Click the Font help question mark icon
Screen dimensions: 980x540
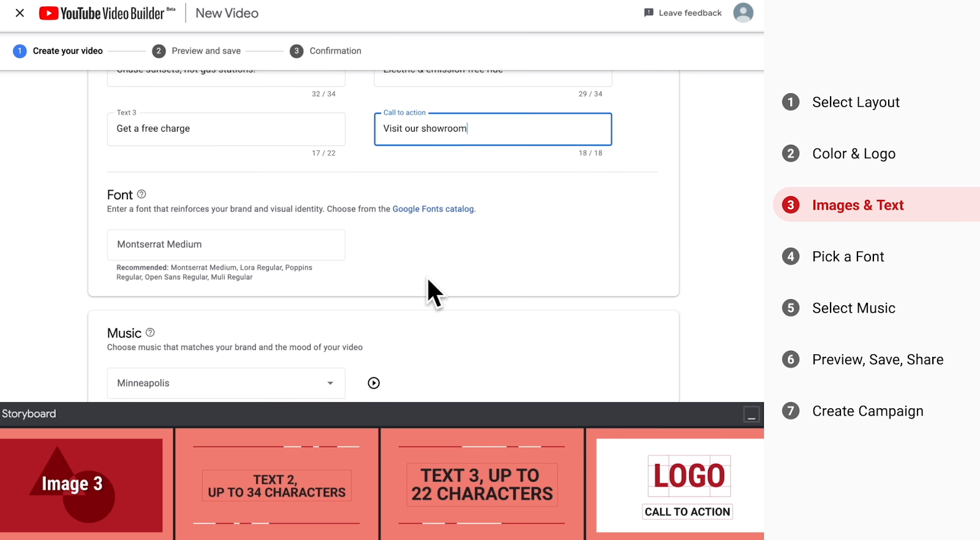pos(141,194)
